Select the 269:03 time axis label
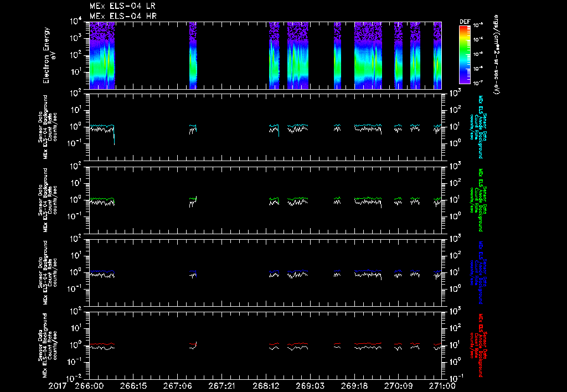This screenshot has width=567, height=392. [310, 386]
